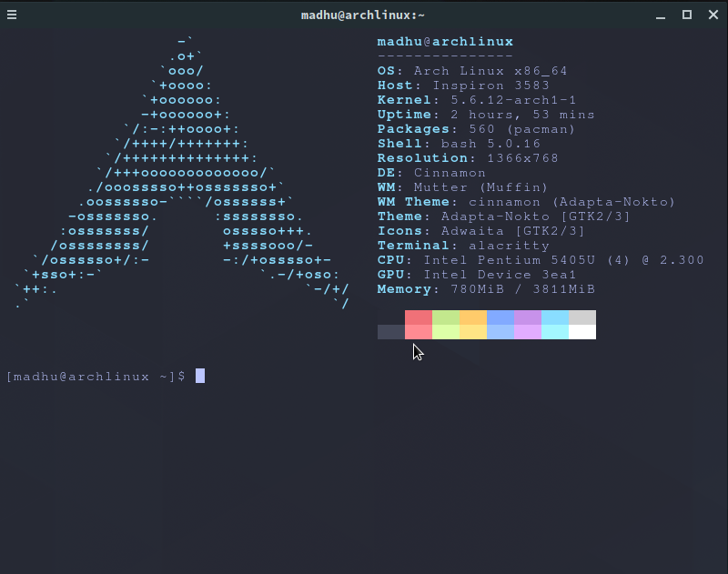728x574 pixels.
Task: Close the terminal window
Action: 713,15
